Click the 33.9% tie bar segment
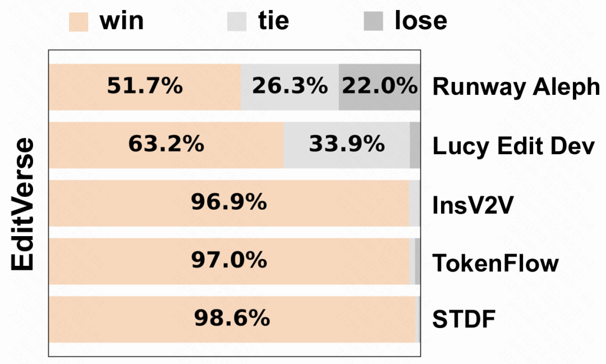This screenshot has height=364, width=606. 347,145
